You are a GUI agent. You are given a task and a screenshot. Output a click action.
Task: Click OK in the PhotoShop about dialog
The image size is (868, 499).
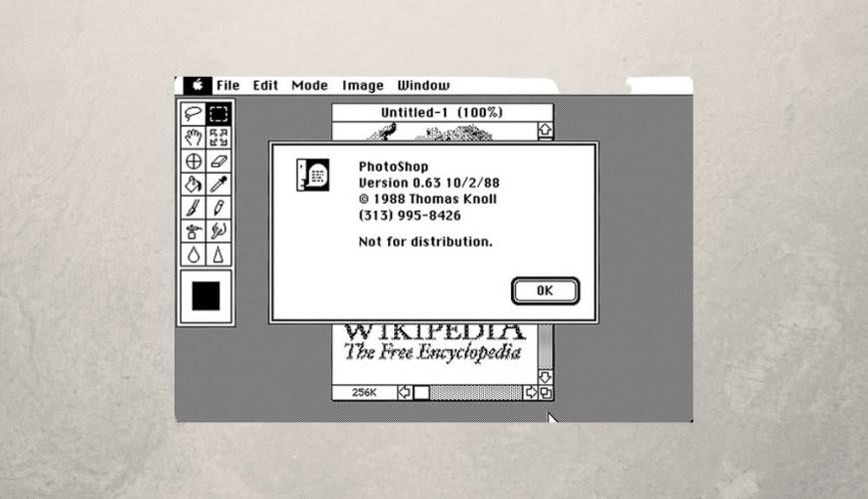point(546,290)
